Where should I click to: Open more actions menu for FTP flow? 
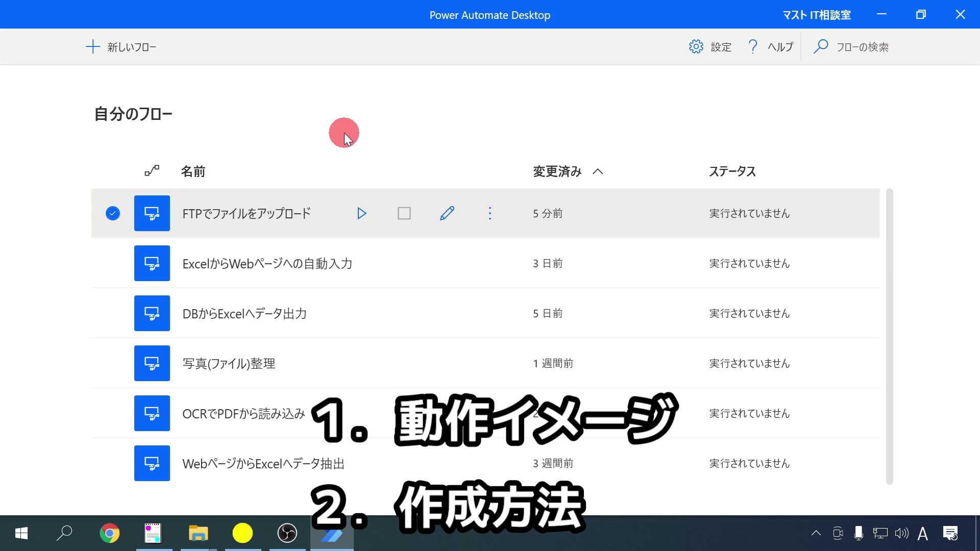click(490, 213)
